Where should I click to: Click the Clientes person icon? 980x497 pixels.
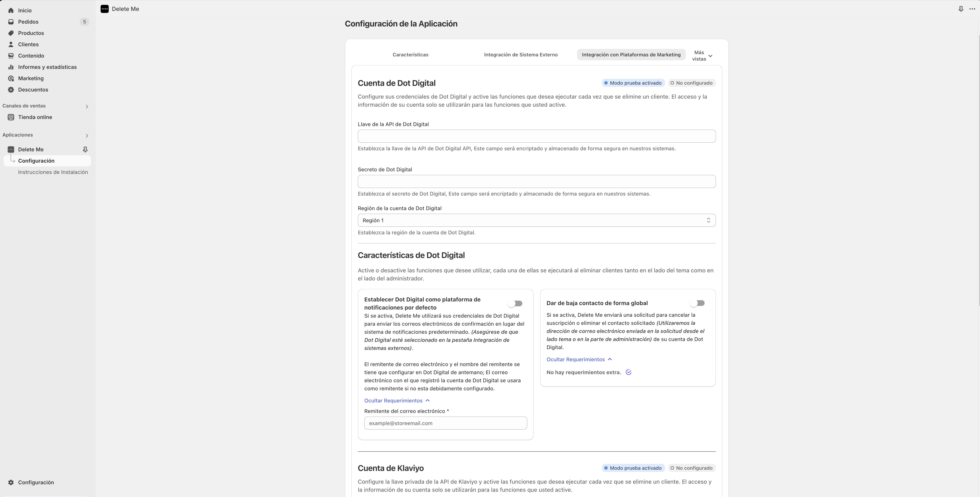point(11,44)
